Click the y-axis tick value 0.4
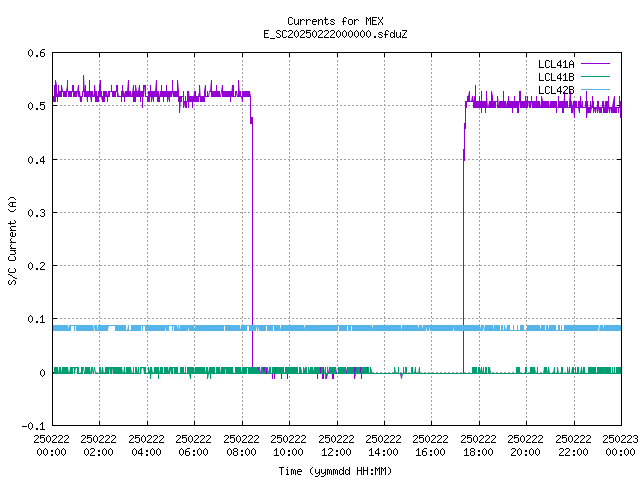640x480 pixels. pos(36,160)
